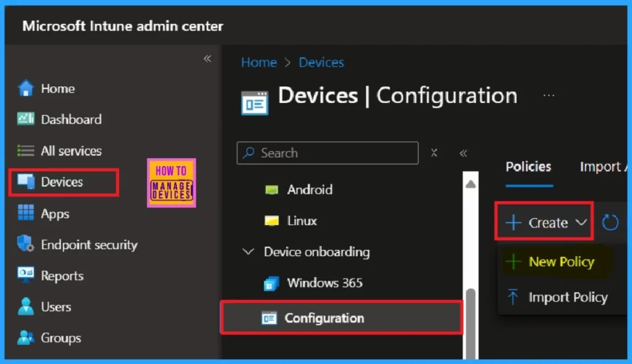Viewport: 632px width, 364px height.
Task: Click into the Search input field
Action: click(x=327, y=153)
